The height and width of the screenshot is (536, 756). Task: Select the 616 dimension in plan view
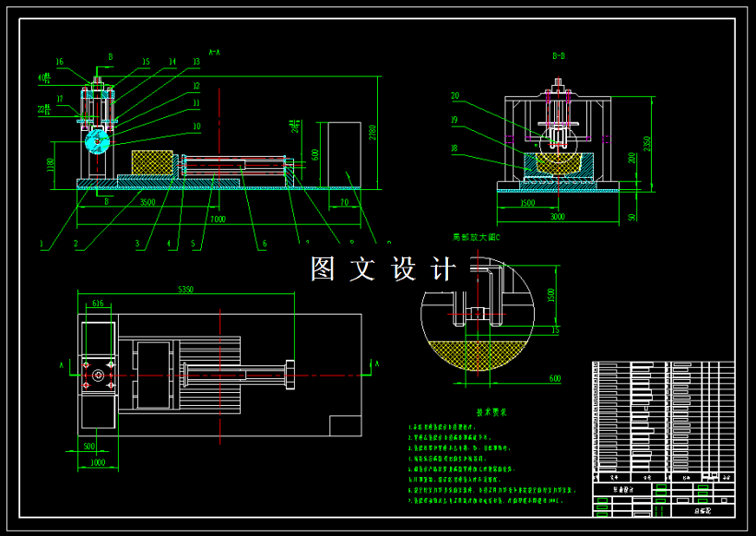(x=98, y=304)
